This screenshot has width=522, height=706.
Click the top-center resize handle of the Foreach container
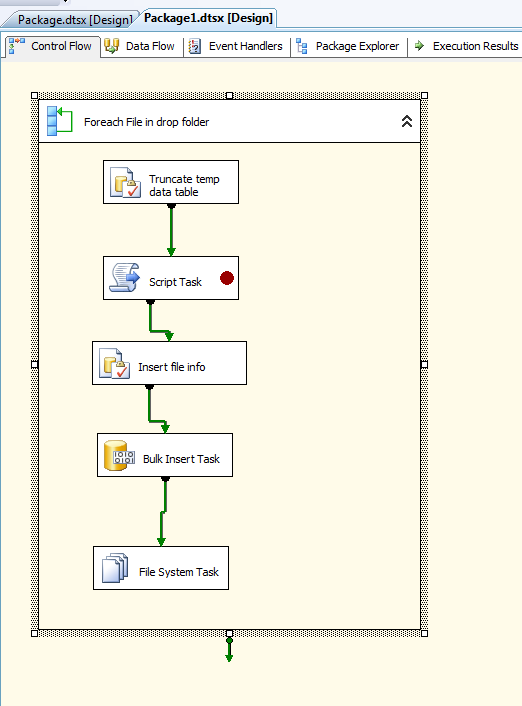[229, 95]
